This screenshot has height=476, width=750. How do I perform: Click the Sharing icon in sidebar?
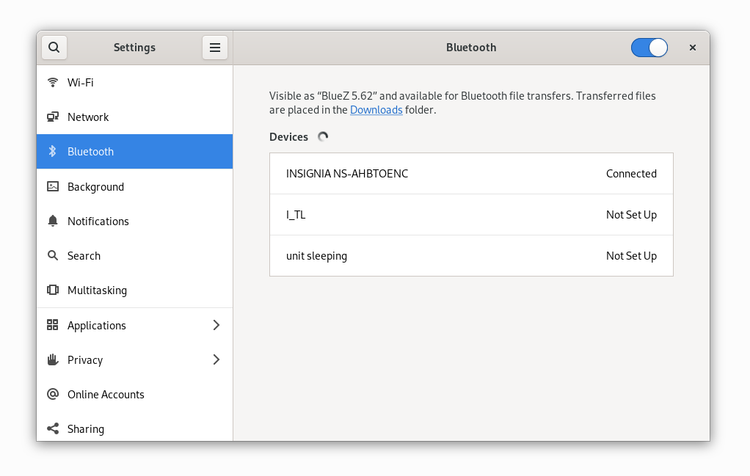53,428
